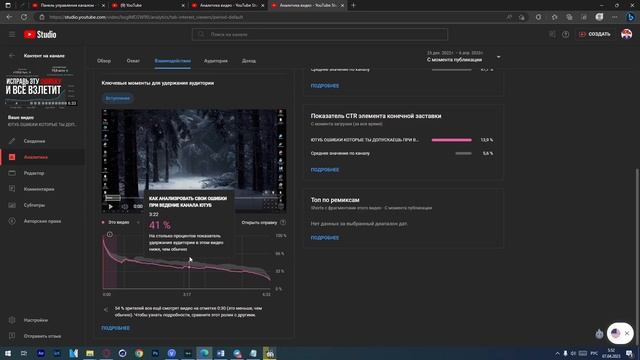Viewport: 640px width, 360px height.
Task: Switch to the (9) YouTube browser tab
Action: tap(147, 5)
